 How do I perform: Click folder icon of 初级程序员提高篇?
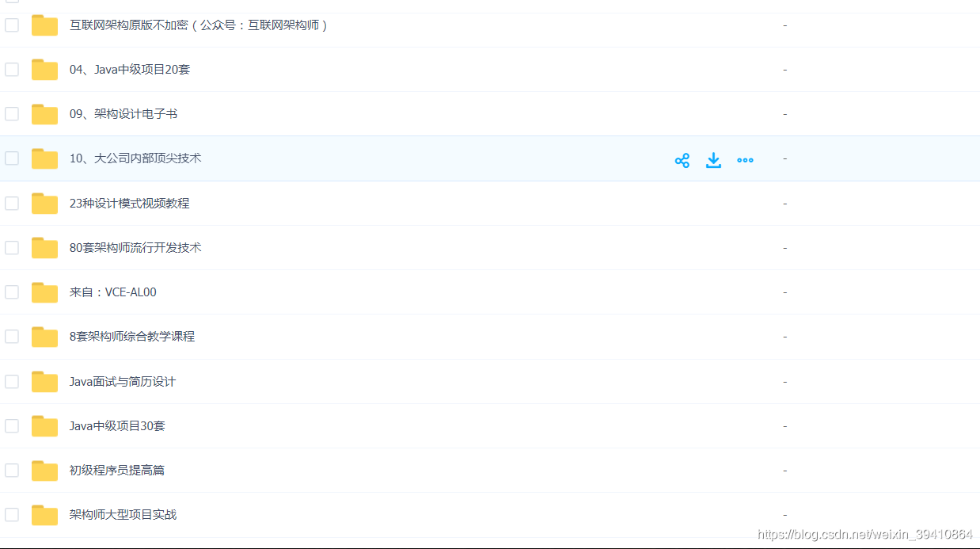click(x=45, y=471)
